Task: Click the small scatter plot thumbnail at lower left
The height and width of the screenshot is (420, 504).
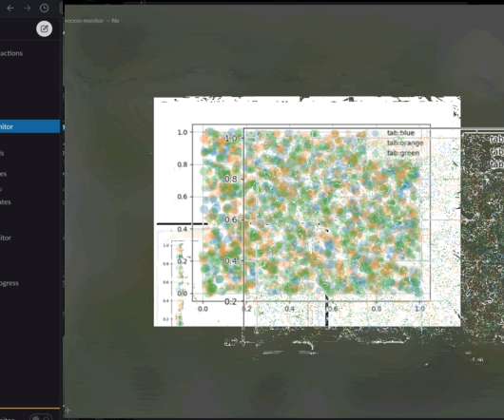Action: [x=179, y=278]
